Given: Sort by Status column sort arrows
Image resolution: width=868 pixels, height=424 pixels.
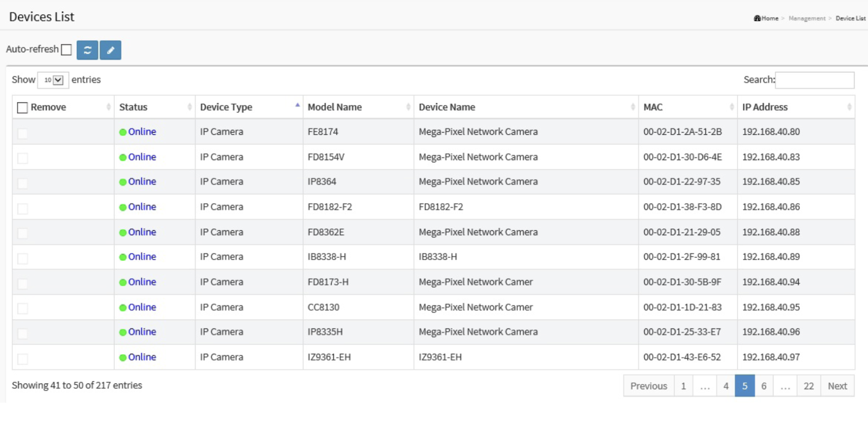Looking at the screenshot, I should [189, 107].
